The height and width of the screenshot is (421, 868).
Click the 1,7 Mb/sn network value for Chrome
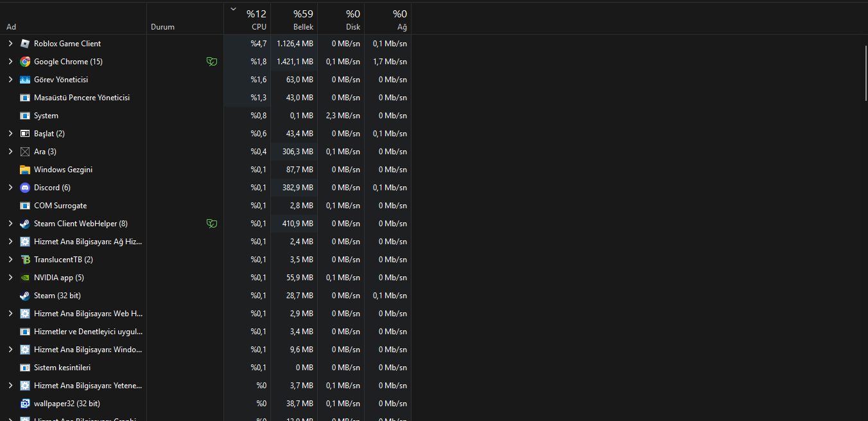[x=390, y=62]
